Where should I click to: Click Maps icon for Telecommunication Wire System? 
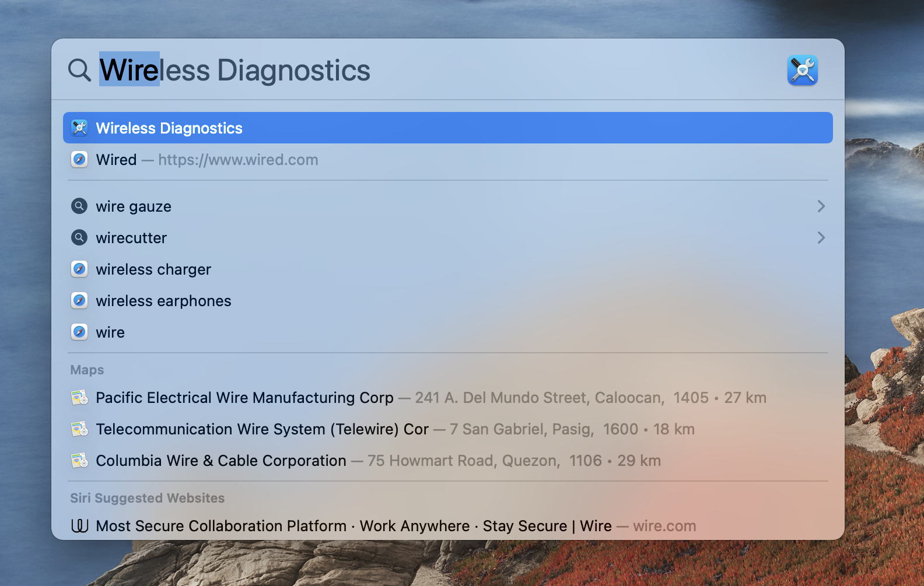(x=79, y=429)
